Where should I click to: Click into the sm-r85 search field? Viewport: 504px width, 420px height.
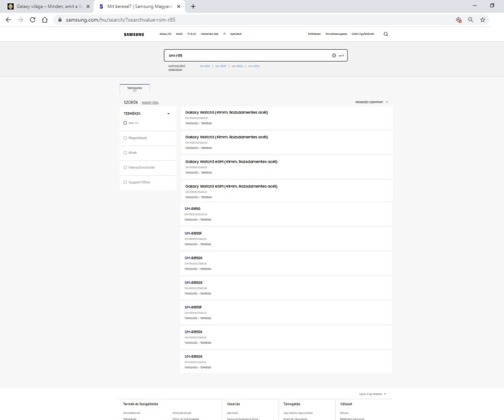click(x=246, y=56)
